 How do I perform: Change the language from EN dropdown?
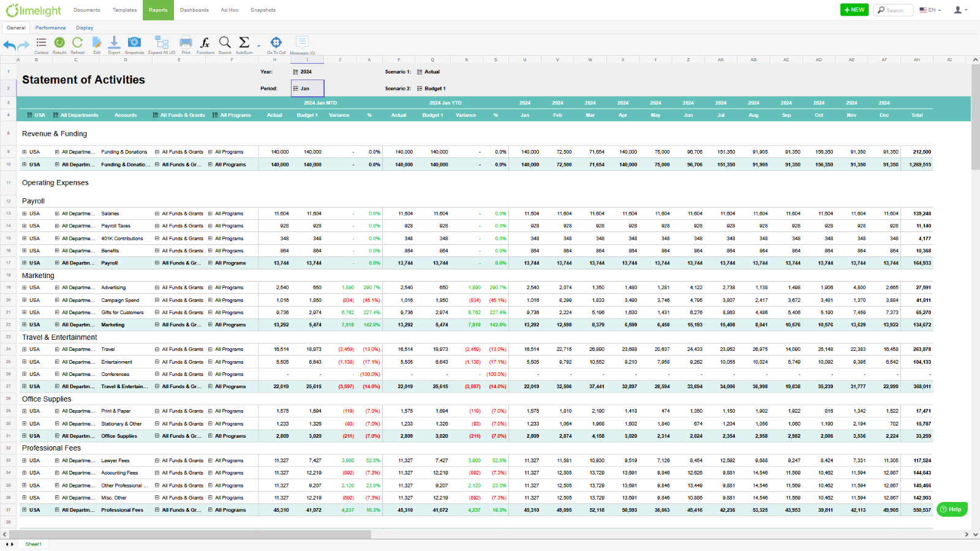tap(930, 10)
